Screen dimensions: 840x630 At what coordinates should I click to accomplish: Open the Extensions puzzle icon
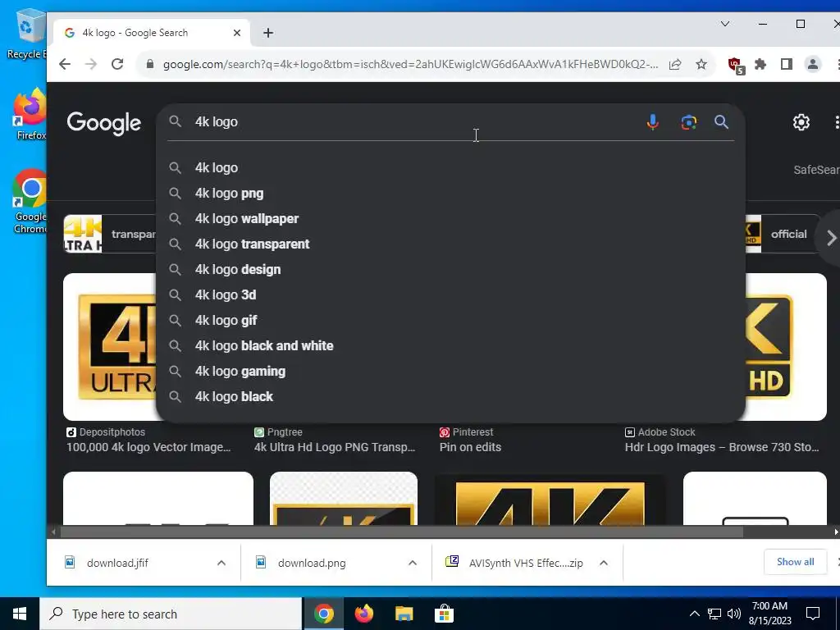point(760,64)
